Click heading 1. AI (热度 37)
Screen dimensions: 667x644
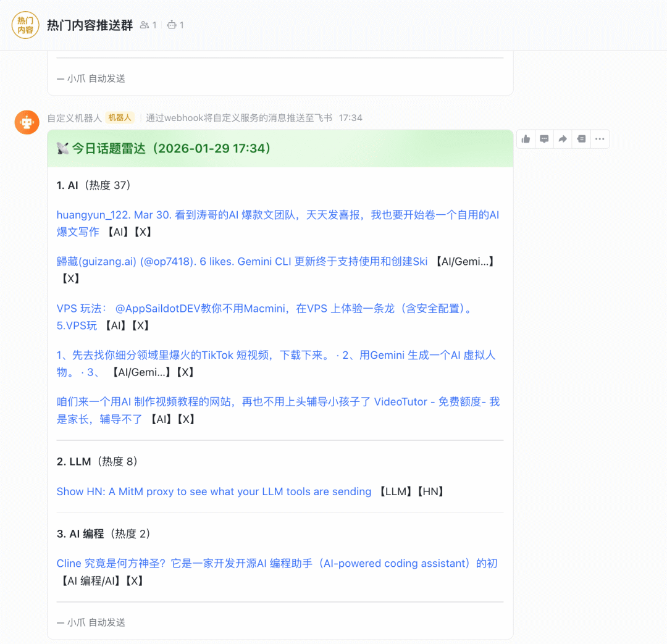tap(94, 185)
